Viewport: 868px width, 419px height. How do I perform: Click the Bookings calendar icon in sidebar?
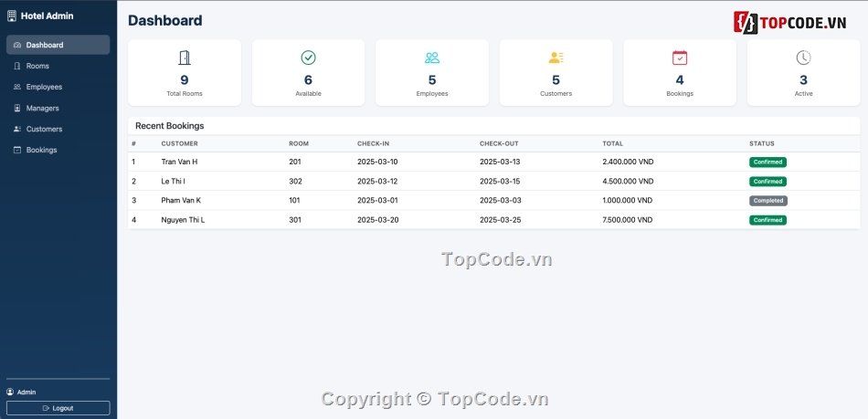(x=17, y=150)
